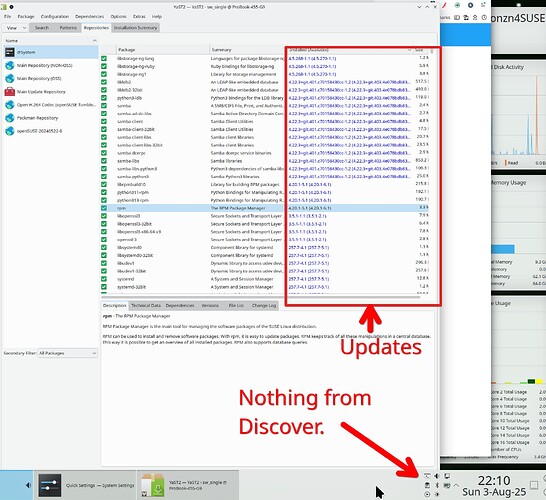Click the red toolbox icon of Main Update Repository

[10, 92]
